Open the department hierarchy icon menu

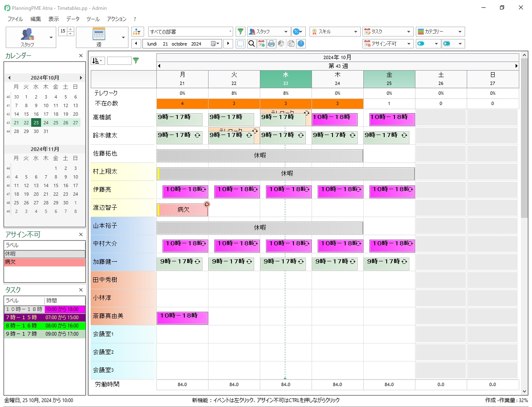pyautogui.click(x=137, y=32)
